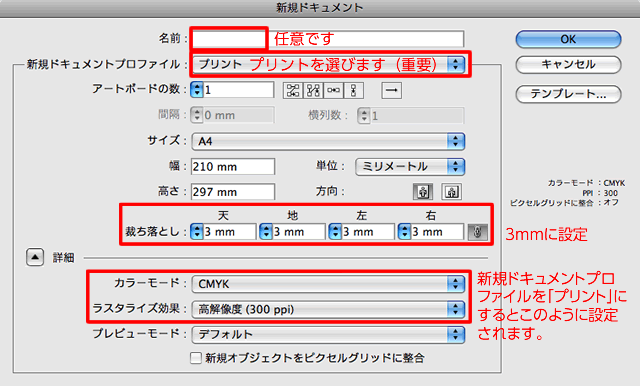Screen dimensions: 640x386
Task: Open the テンプレート... button
Action: tap(568, 94)
